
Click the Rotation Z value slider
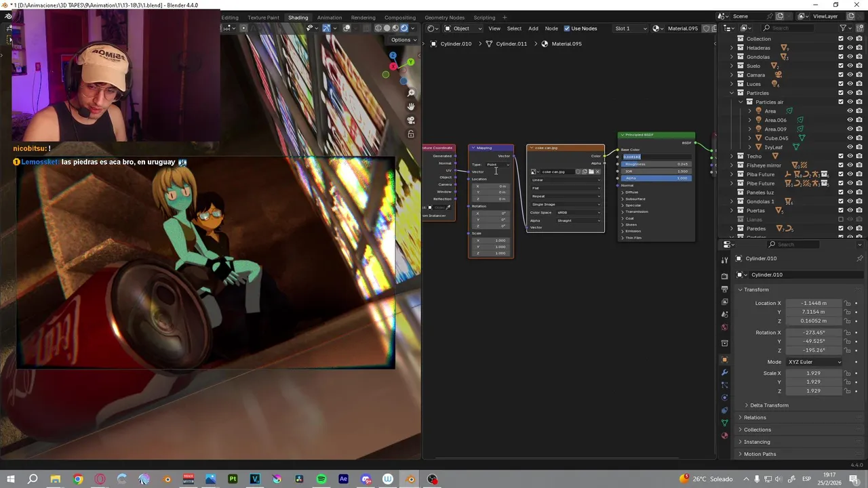(814, 350)
